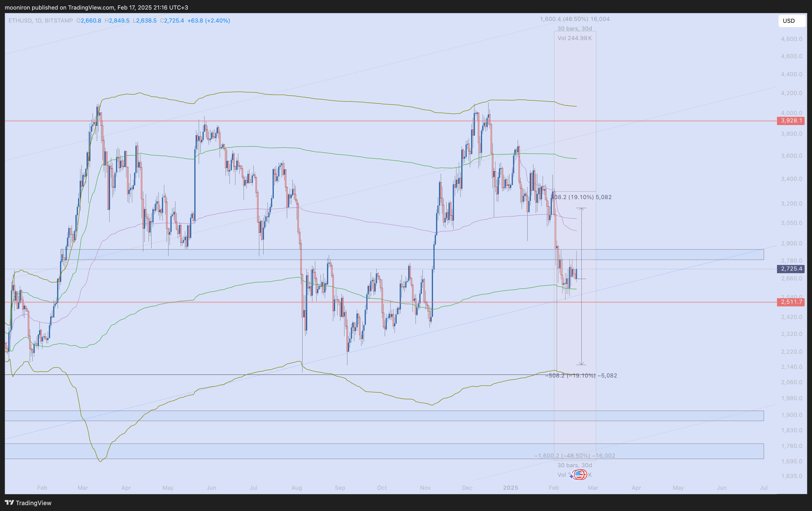812x511 pixels.
Task: Click the 2,725.4 current price label
Action: tap(791, 269)
